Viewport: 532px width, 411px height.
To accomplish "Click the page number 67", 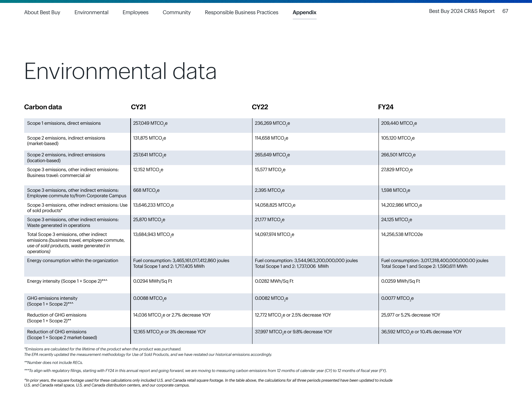I will (x=505, y=11).
